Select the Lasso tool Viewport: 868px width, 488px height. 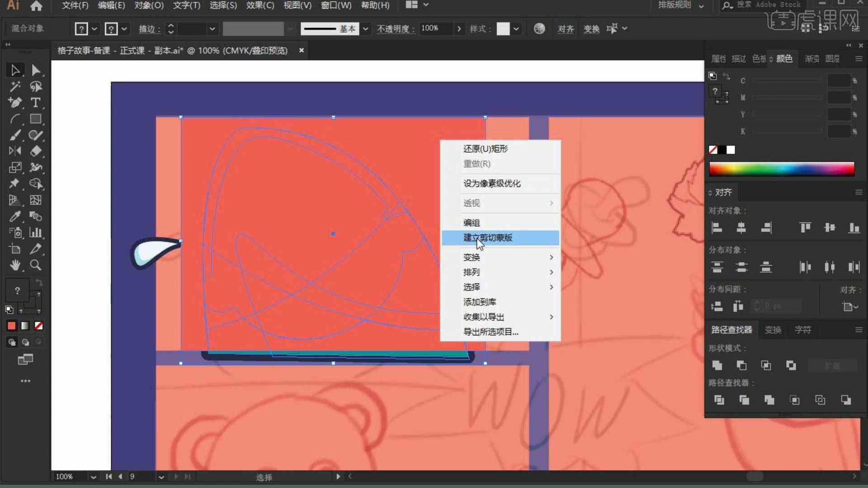click(36, 86)
